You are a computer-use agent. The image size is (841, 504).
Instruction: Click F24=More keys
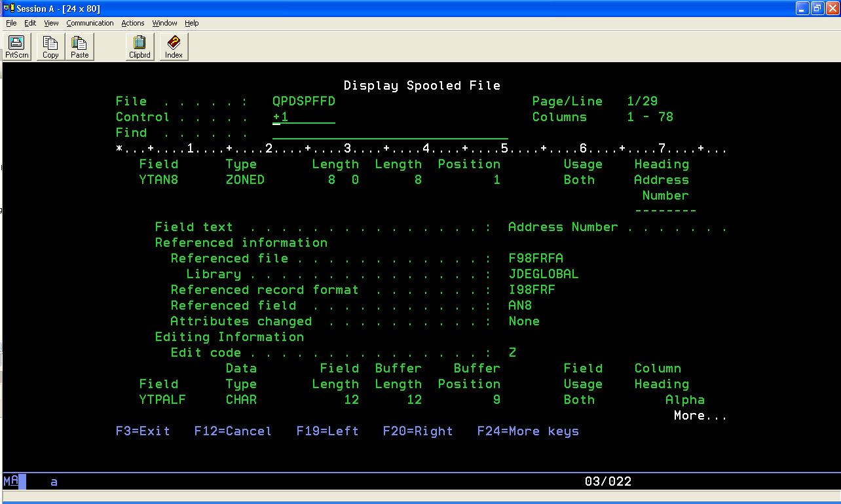[527, 431]
